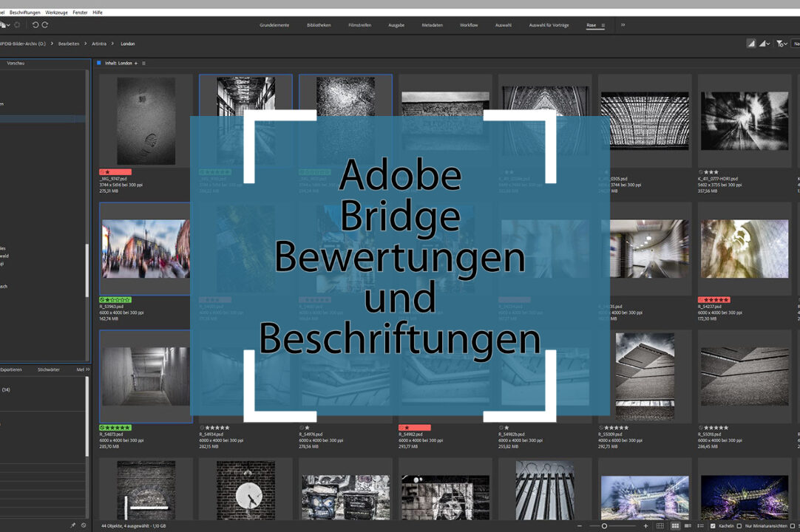The image size is (800, 532).
Task: Open the Exportieren panel tab
Action: [x=10, y=369]
